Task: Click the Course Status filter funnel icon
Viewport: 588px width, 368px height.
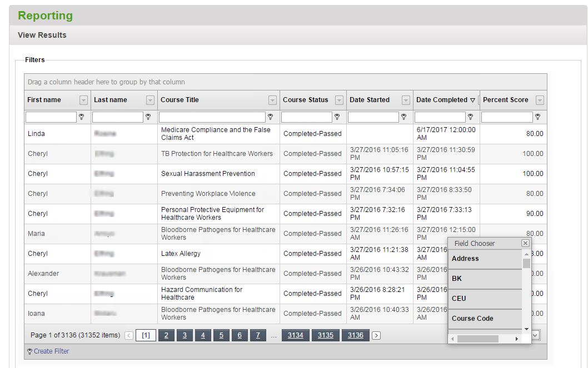Action: click(x=337, y=117)
